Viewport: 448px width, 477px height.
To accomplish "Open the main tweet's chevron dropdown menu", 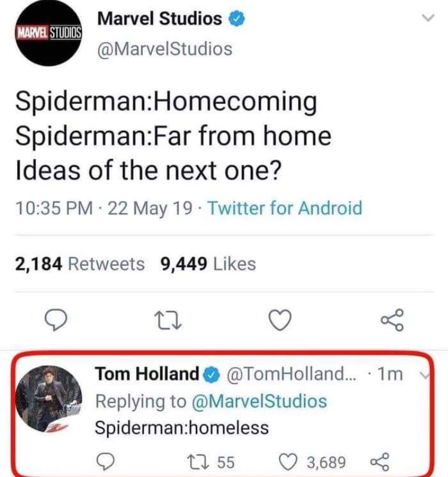I will 427,19.
